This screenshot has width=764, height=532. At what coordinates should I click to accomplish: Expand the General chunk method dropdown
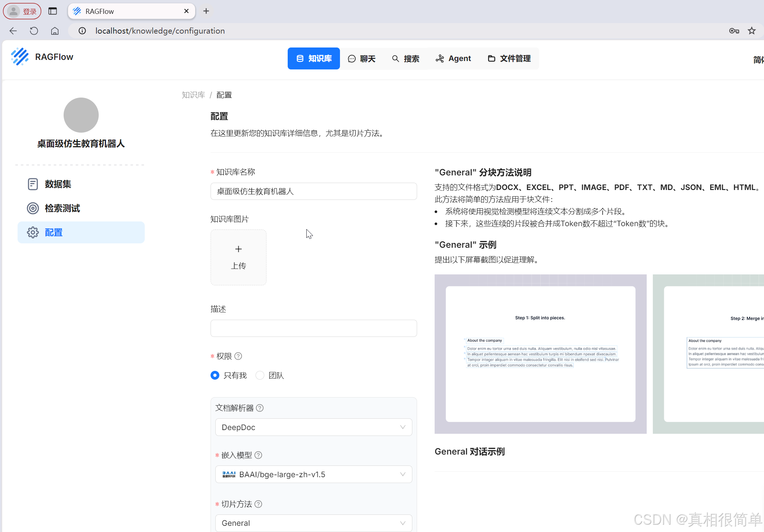[313, 523]
